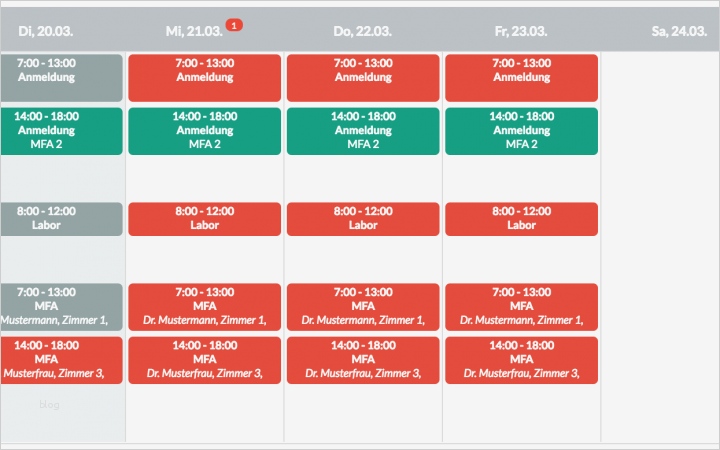Select Thursday's MFA Dr. Musterfrau Zimmer 3 shift
This screenshot has height=450, width=720.
tap(363, 360)
